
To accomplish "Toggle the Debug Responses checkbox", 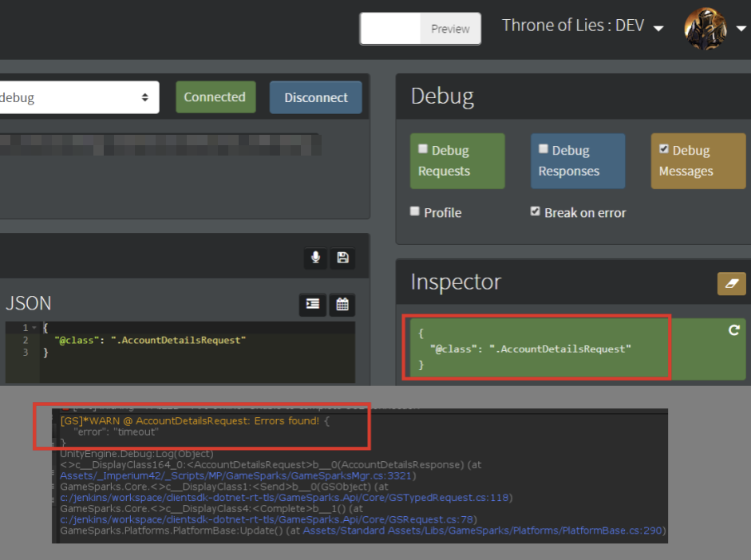I will (543, 149).
